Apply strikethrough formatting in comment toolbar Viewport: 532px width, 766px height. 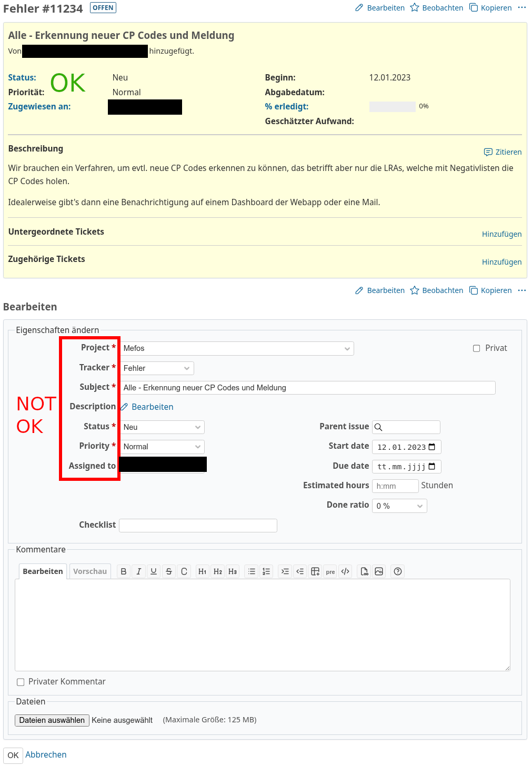click(169, 571)
